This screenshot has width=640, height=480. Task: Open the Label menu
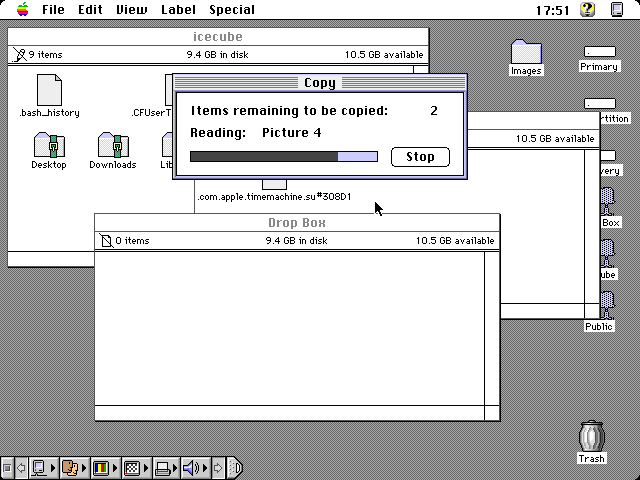(x=178, y=9)
